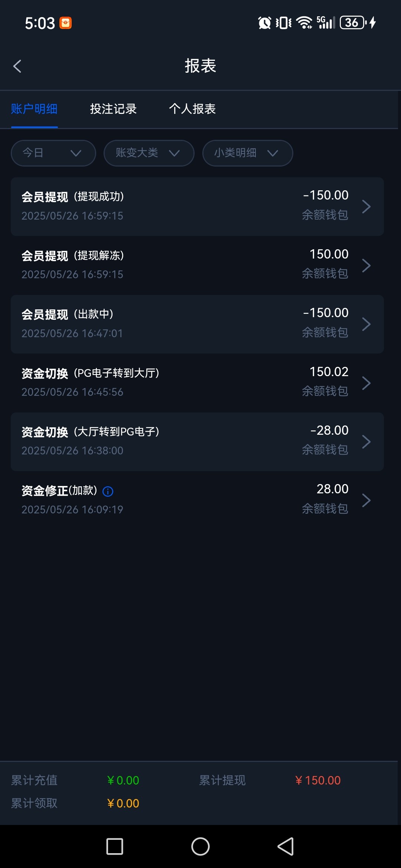Screen dimensions: 401x868
Task: Tap Android recent apps square button
Action: pyautogui.click(x=115, y=846)
